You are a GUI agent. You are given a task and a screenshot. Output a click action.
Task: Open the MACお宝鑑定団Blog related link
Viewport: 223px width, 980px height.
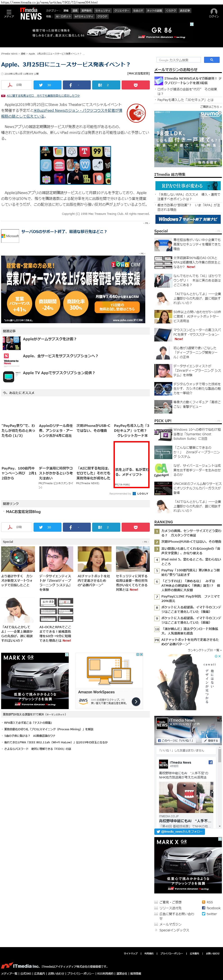[23, 512]
